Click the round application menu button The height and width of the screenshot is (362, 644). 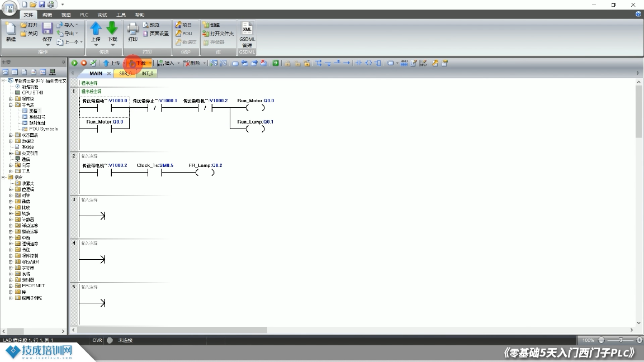pyautogui.click(x=9, y=8)
